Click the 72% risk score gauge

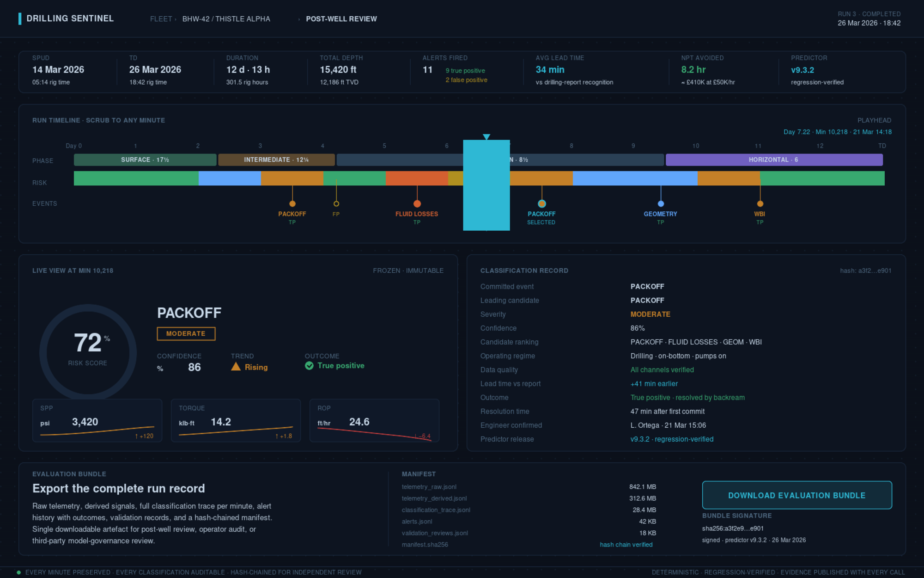(x=88, y=352)
